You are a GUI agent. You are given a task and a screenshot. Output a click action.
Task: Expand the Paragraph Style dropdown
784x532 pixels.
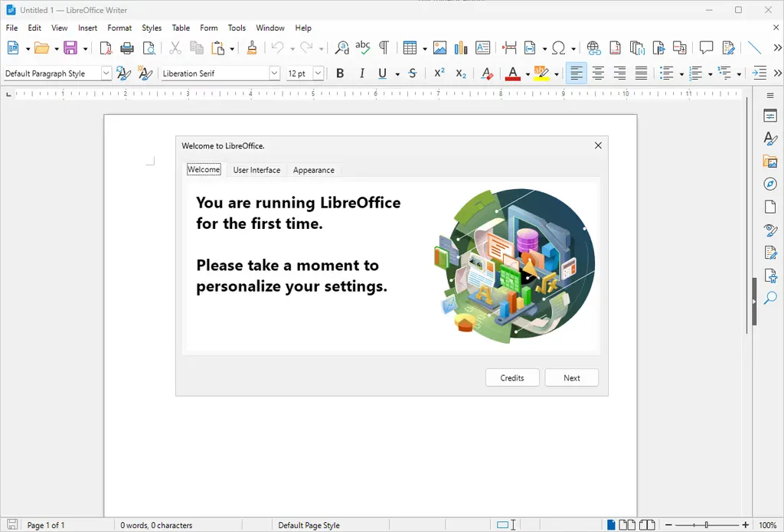click(x=106, y=73)
